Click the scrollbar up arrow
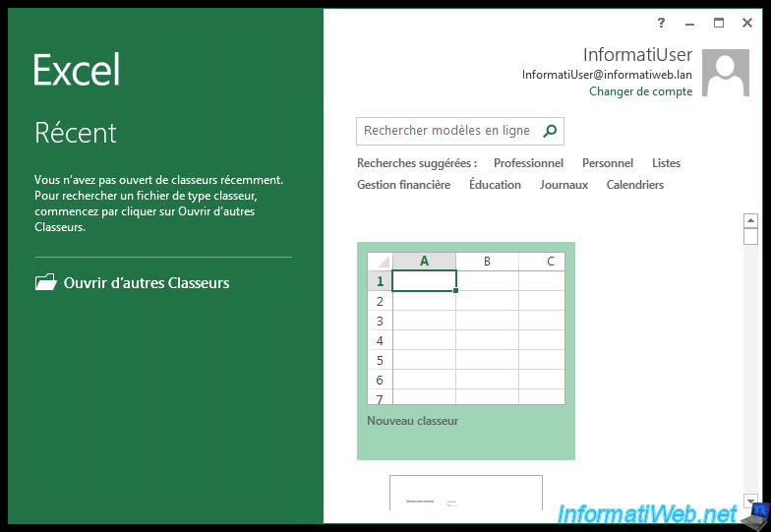The width and height of the screenshot is (771, 532). [751, 221]
